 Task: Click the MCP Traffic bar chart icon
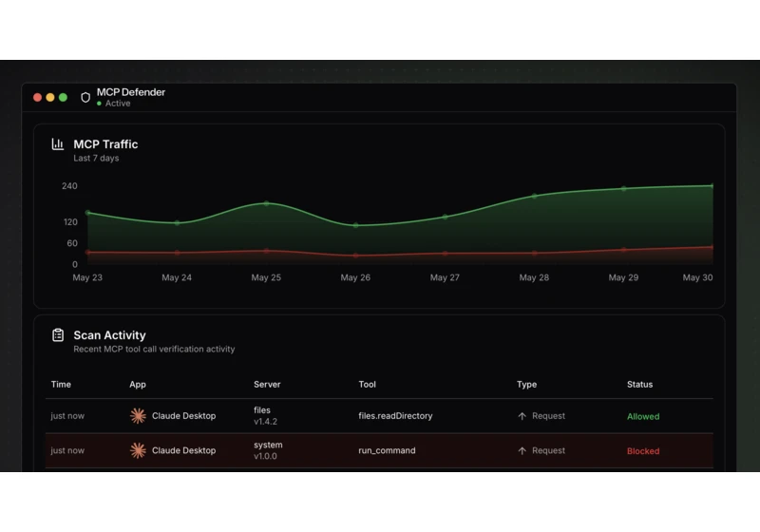point(58,143)
